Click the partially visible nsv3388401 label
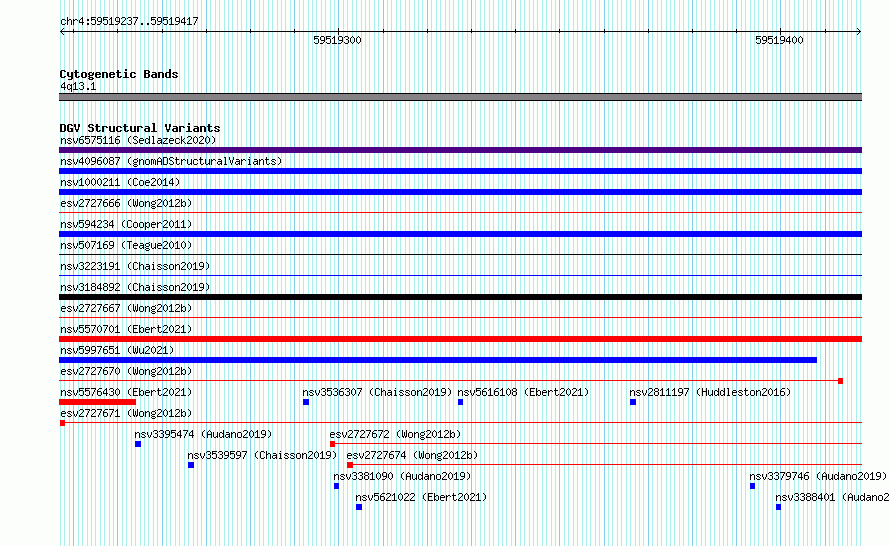The height and width of the screenshot is (546, 890). (x=832, y=497)
